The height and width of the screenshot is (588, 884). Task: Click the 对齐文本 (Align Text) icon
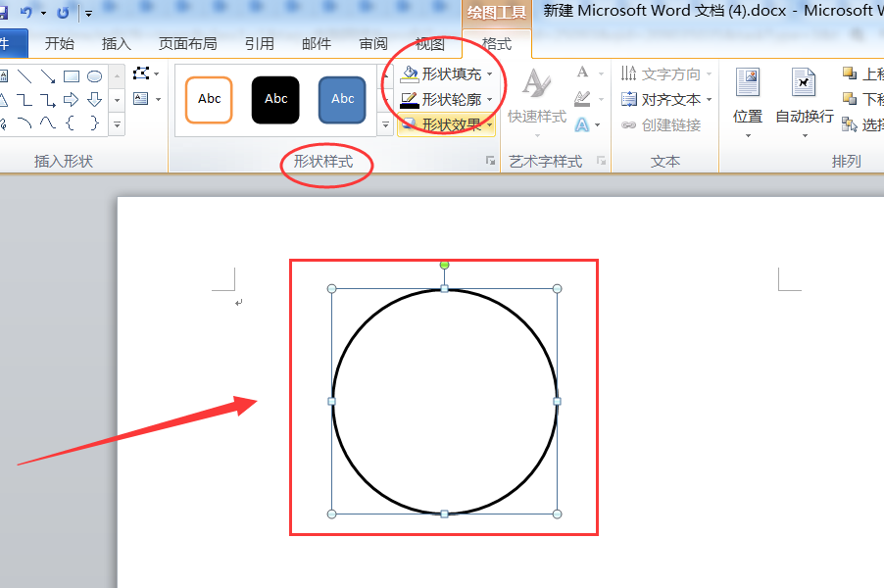tap(628, 98)
